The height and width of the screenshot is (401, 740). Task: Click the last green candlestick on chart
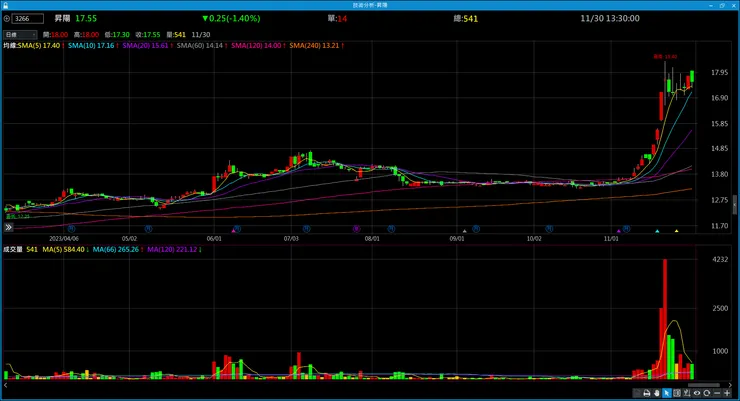[x=692, y=76]
